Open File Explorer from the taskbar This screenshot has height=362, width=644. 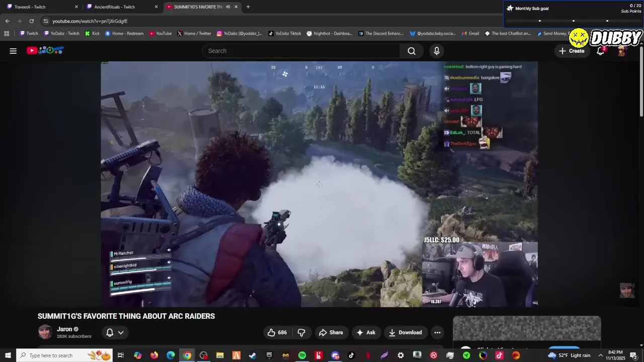(220, 355)
